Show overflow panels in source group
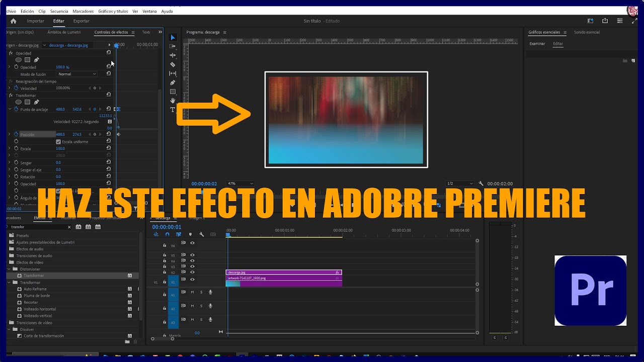 pos(160,32)
